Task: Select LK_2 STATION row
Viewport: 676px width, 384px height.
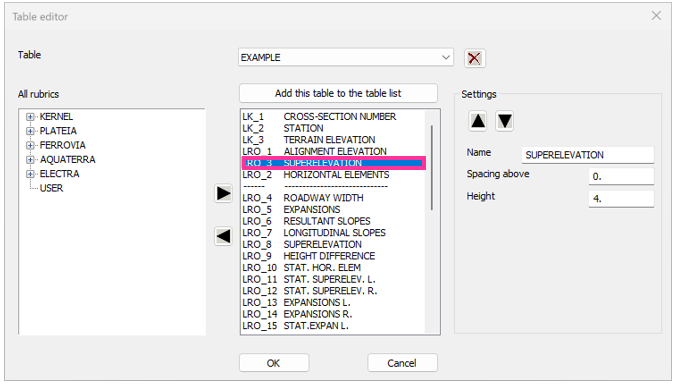Action: 333,128
